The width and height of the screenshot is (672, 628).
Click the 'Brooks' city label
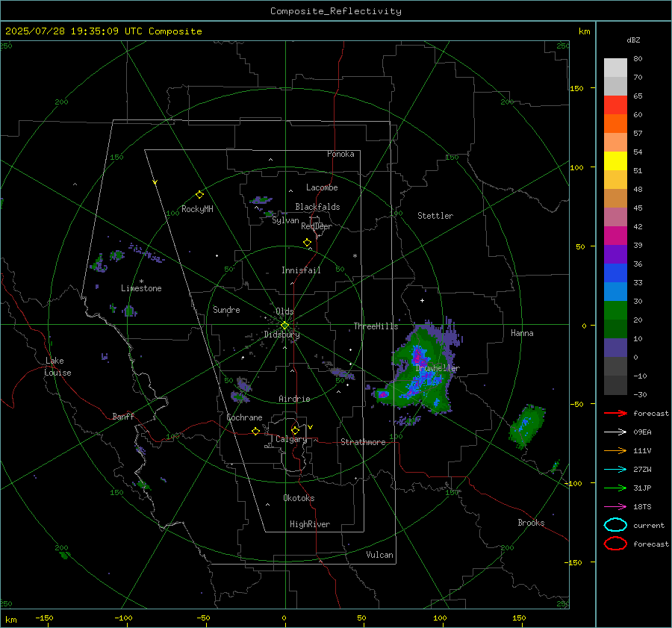click(531, 523)
